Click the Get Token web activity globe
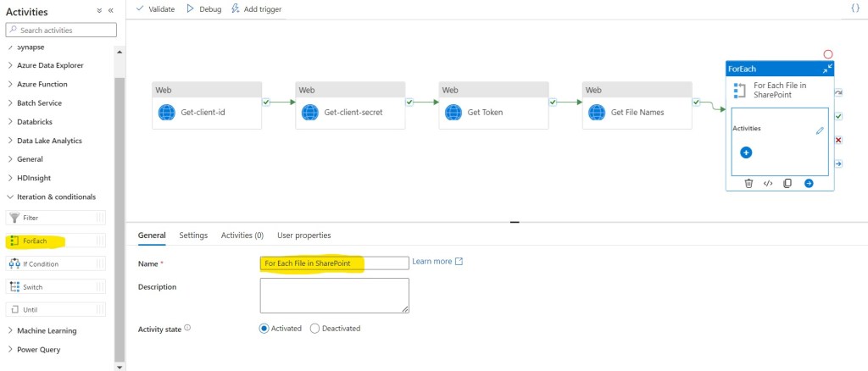This screenshot has height=371, width=868. [453, 112]
